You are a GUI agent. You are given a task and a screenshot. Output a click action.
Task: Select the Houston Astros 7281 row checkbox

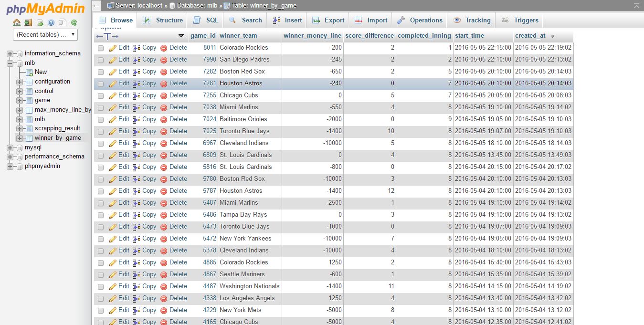(101, 84)
